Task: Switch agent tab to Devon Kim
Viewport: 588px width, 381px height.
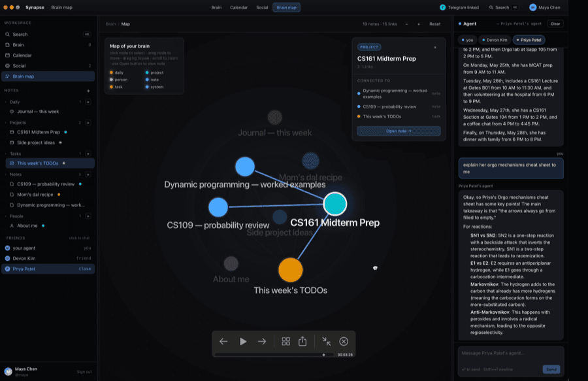Action: (495, 40)
